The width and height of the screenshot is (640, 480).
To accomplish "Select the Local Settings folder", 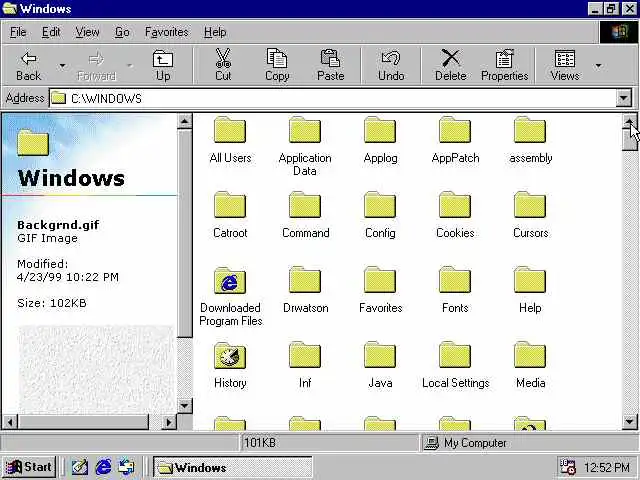I will (455, 365).
